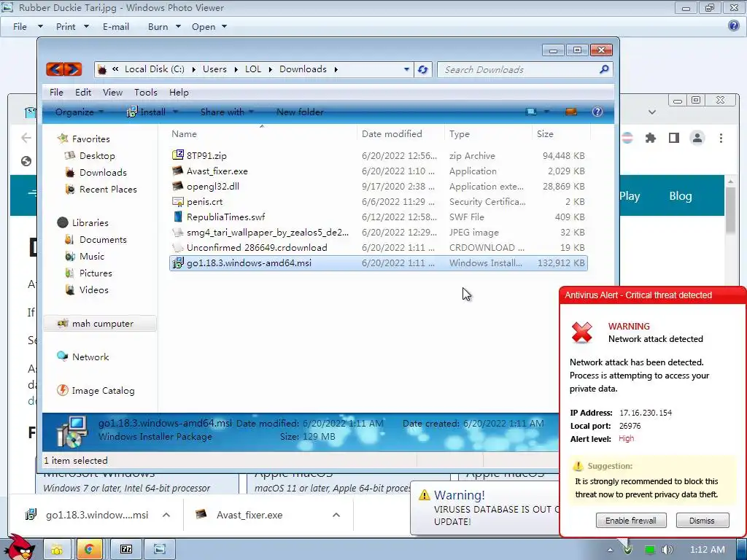The image size is (747, 560).
Task: Click the opengl32.dll file icon
Action: pyautogui.click(x=178, y=186)
